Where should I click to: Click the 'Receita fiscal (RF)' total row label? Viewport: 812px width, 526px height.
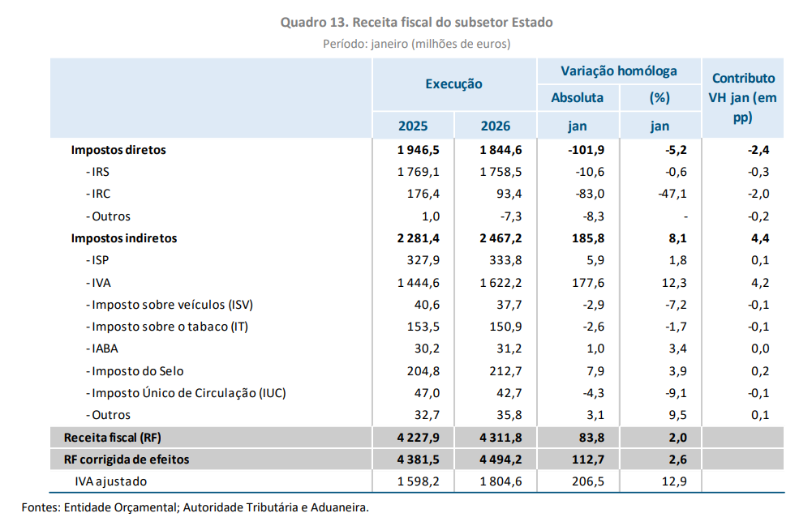(113, 438)
